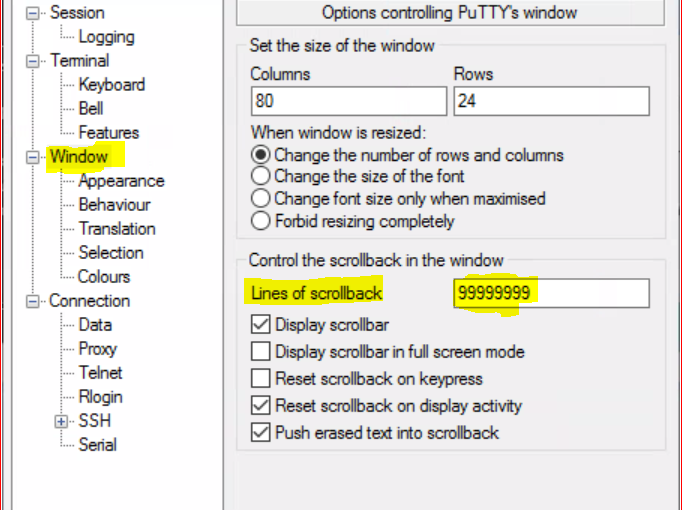The width and height of the screenshot is (682, 510).
Task: Click the Lines of scrollback field
Action: pyautogui.click(x=550, y=293)
